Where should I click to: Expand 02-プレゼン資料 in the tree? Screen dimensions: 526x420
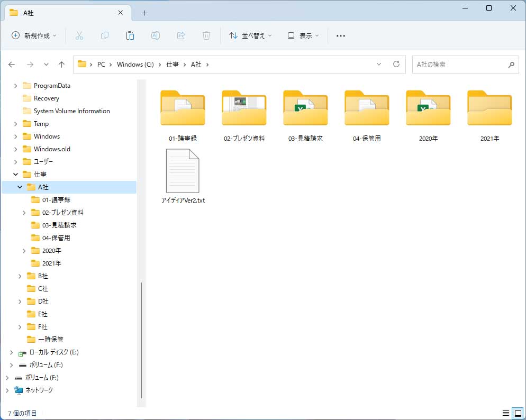pos(24,213)
